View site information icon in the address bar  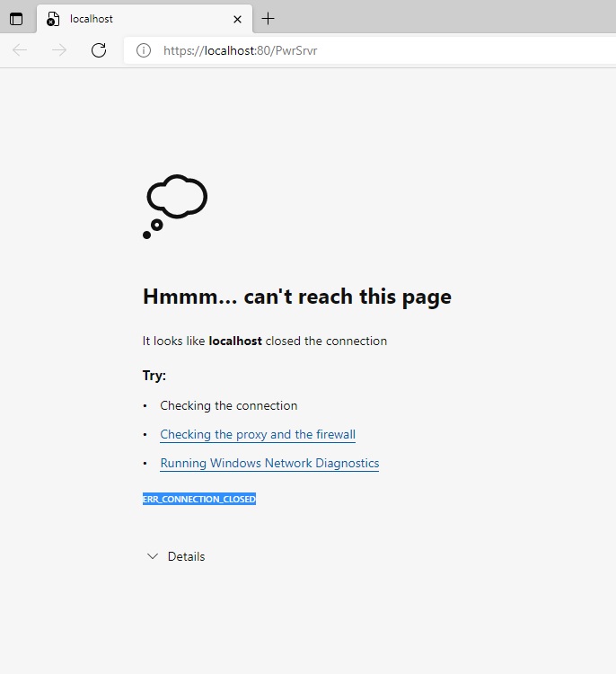tap(144, 50)
